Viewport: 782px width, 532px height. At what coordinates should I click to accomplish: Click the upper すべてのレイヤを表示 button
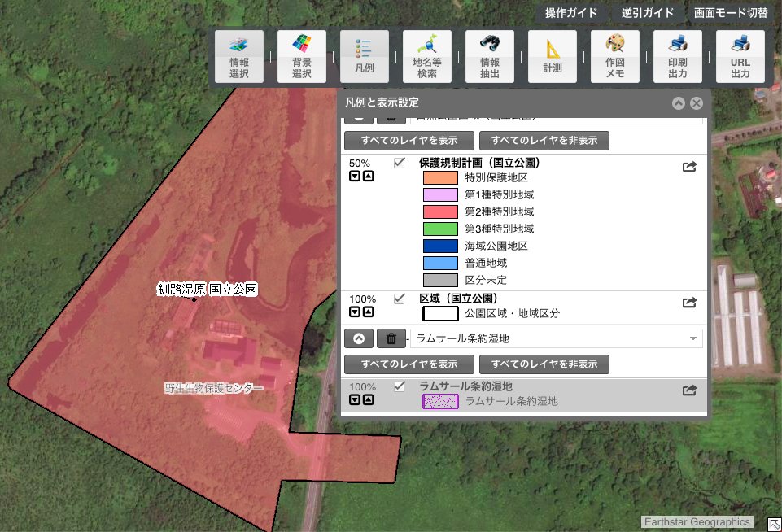click(409, 141)
